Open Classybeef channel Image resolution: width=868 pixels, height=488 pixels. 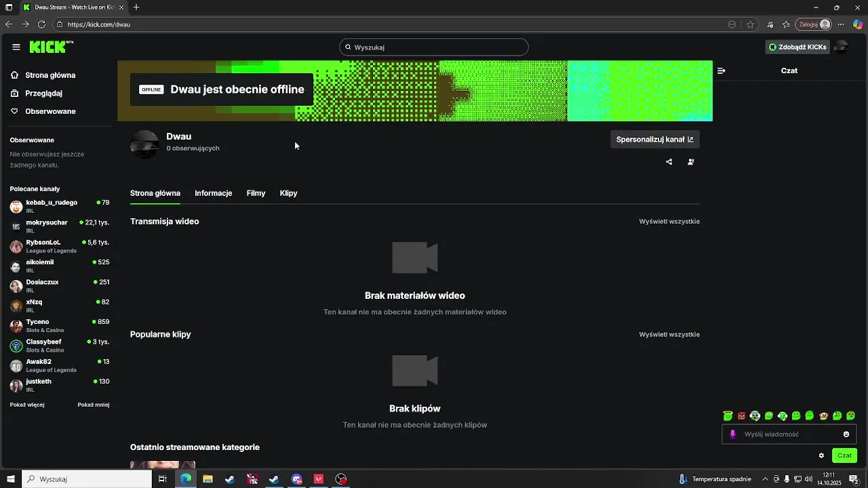click(x=60, y=346)
